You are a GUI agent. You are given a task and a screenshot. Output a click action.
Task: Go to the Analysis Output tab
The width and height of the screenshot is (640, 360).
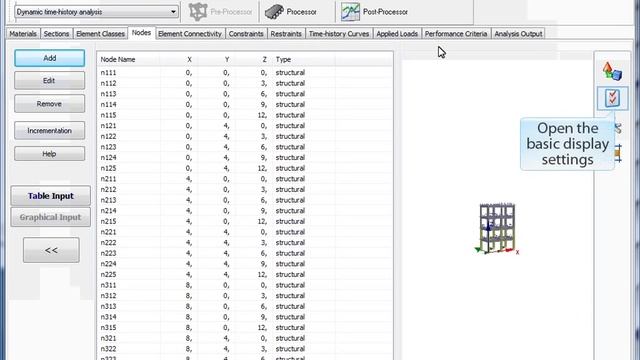point(518,34)
